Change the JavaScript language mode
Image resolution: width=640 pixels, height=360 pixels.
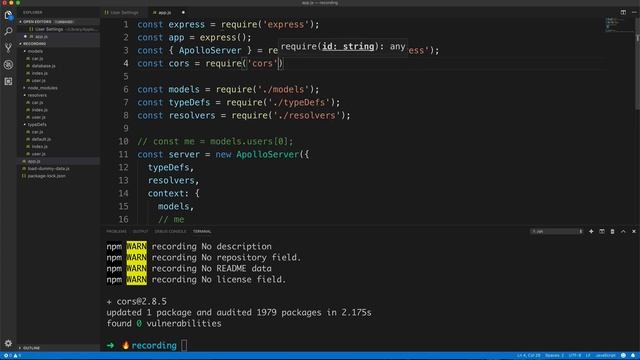[605, 356]
